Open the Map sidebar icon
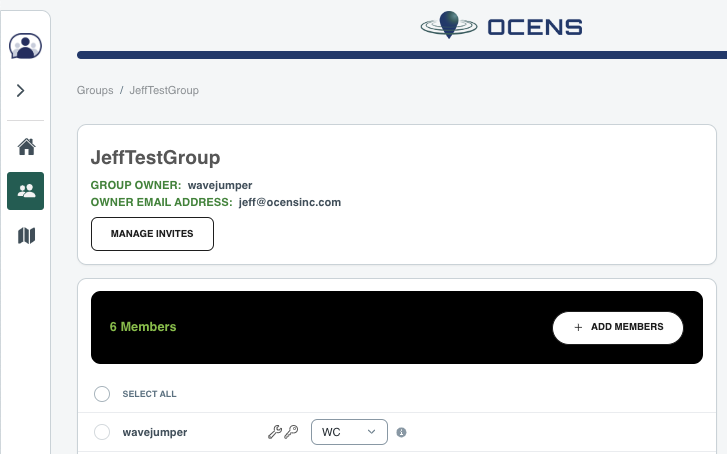This screenshot has width=727, height=454. coord(26,236)
